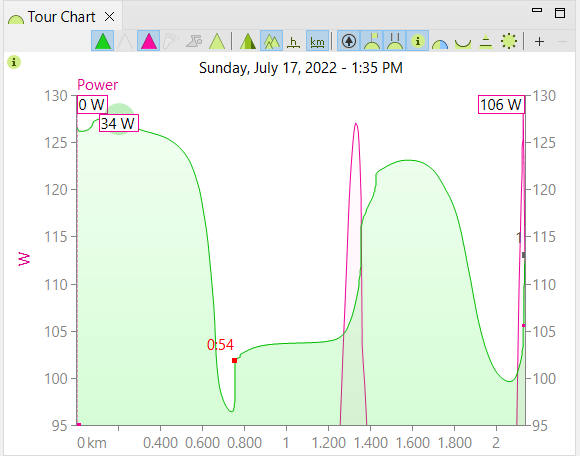Image resolution: width=580 pixels, height=456 pixels.
Task: Zoom in with the plus icon
Action: coord(539,41)
